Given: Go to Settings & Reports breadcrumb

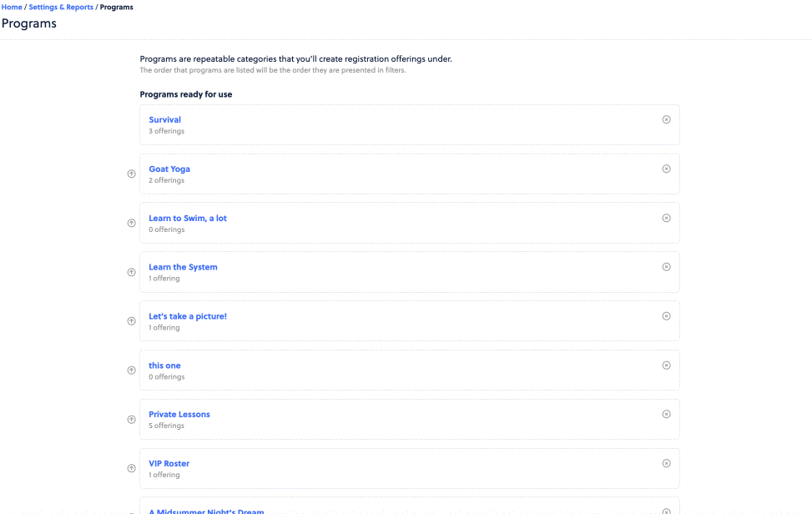Looking at the screenshot, I should tap(61, 8).
